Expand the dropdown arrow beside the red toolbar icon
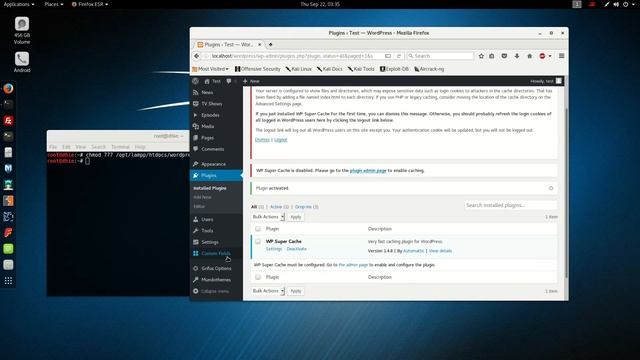 pyautogui.click(x=550, y=56)
